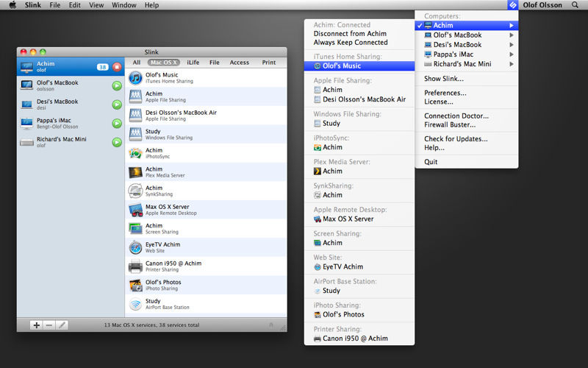Open Connection Doctor... menu item
Image resolution: width=588 pixels, height=368 pixels.
(x=456, y=116)
